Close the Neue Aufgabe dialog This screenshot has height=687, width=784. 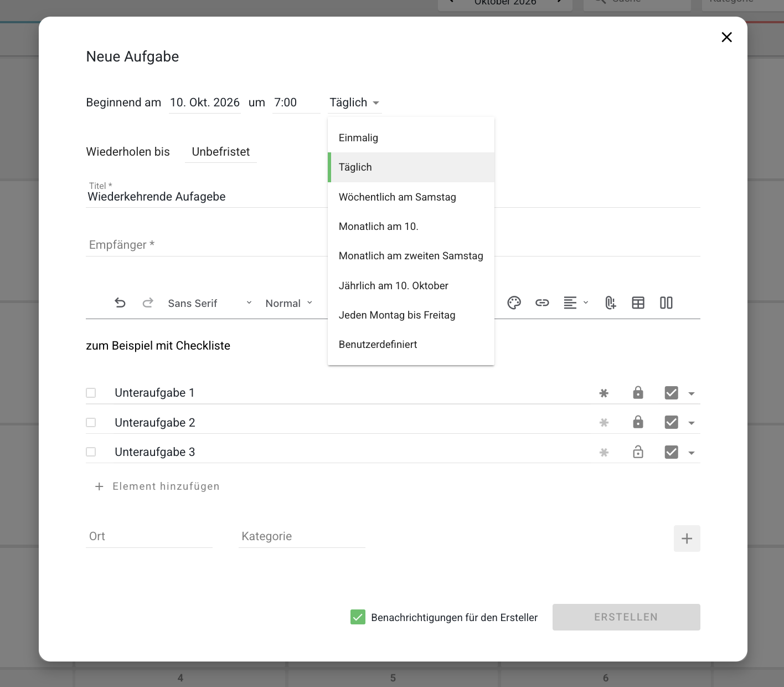[727, 37]
